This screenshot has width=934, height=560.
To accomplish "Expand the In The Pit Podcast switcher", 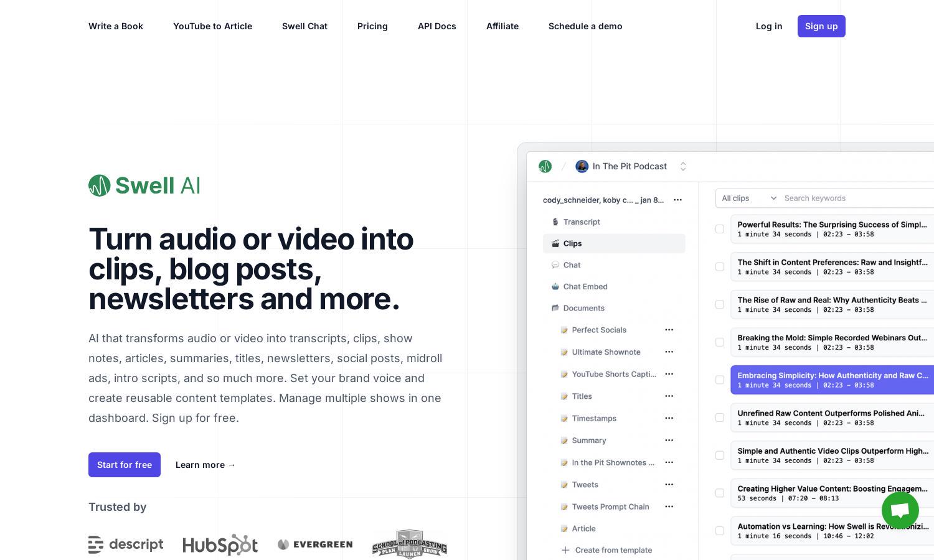I will [683, 166].
